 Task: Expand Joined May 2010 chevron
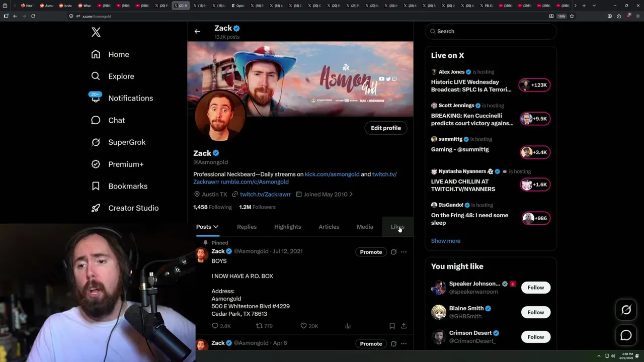tap(351, 194)
